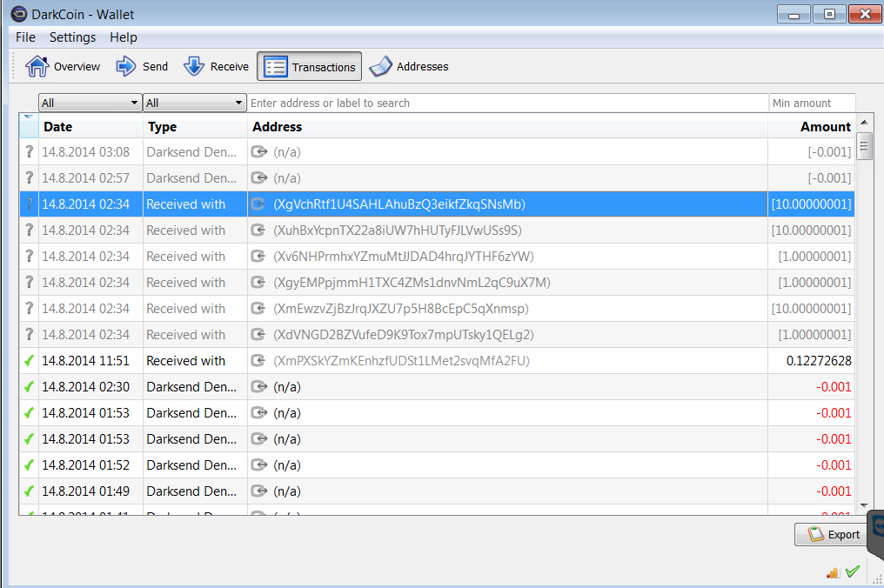Open the Addresses tab
This screenshot has width=884, height=588.
pos(409,66)
